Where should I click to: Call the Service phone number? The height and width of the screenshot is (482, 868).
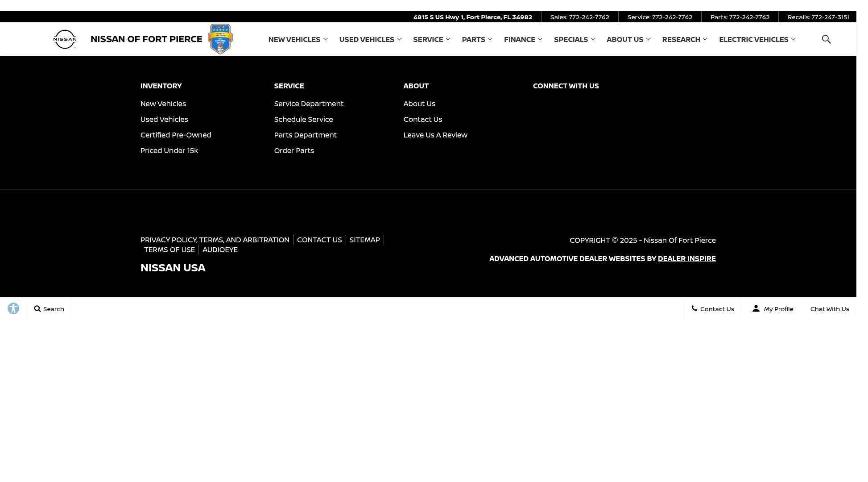pyautogui.click(x=660, y=17)
